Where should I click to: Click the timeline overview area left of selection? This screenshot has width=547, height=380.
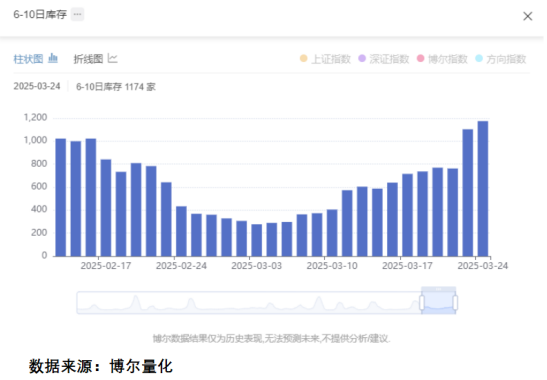pyautogui.click(x=248, y=303)
